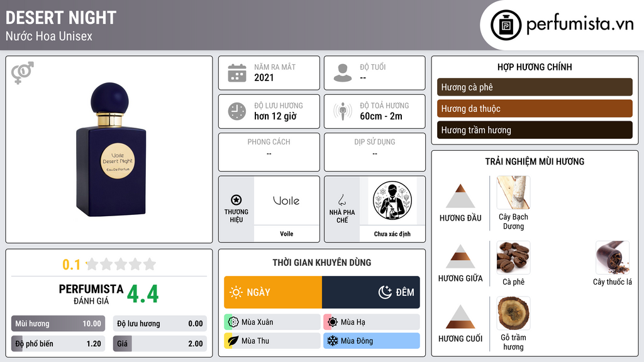Click the Hương cuối pyramid icon
The height and width of the screenshot is (362, 644).
pyautogui.click(x=460, y=317)
